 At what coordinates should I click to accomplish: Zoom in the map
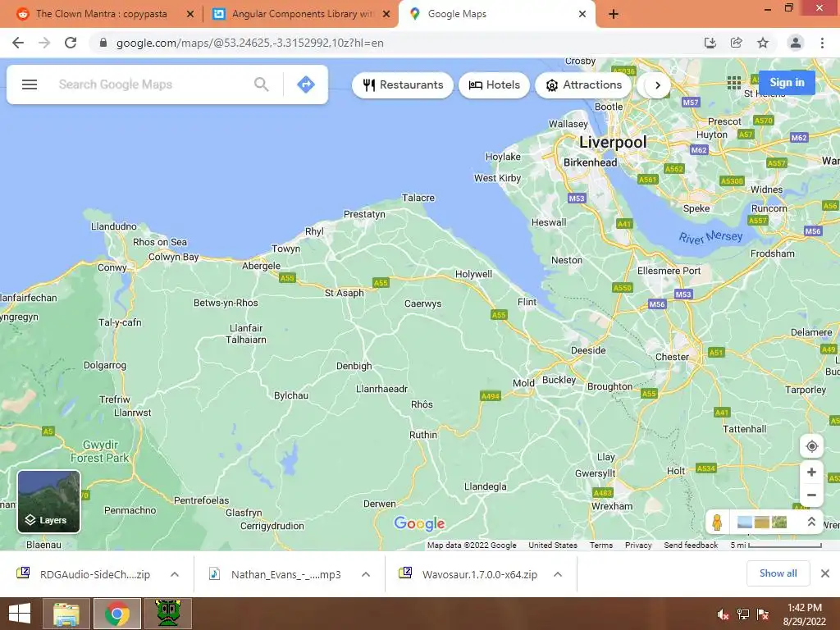[x=811, y=472]
